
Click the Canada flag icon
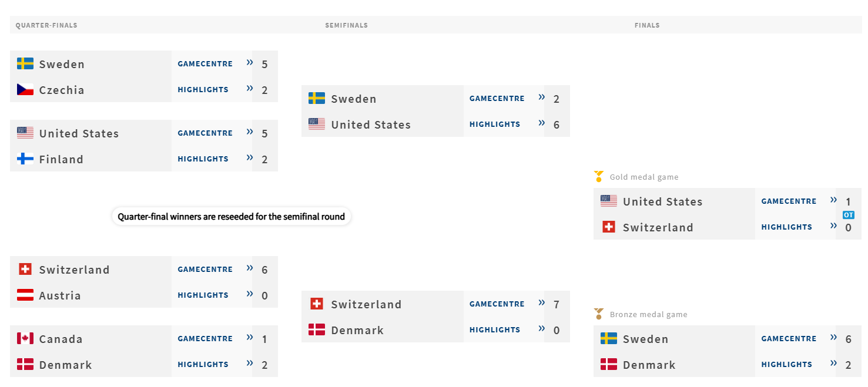click(x=25, y=339)
